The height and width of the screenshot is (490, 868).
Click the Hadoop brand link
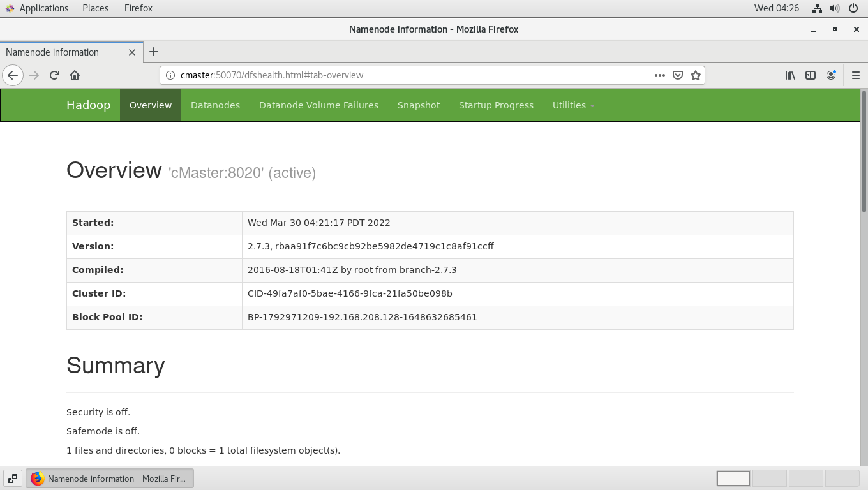coord(88,105)
